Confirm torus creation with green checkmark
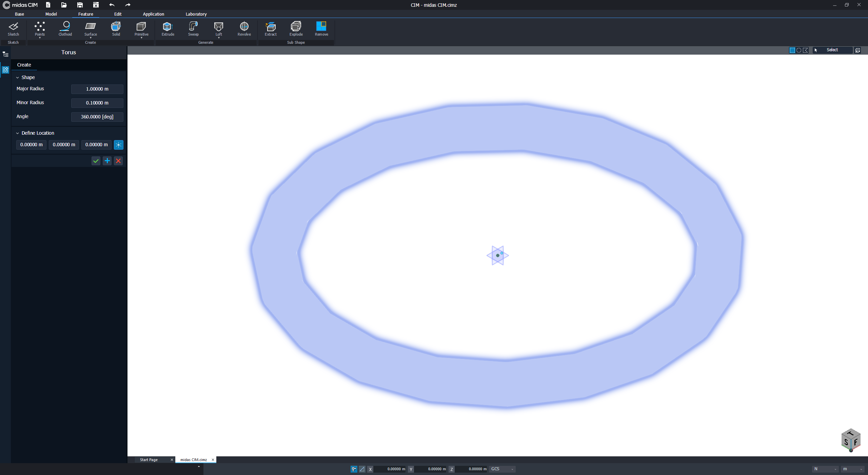 point(96,161)
